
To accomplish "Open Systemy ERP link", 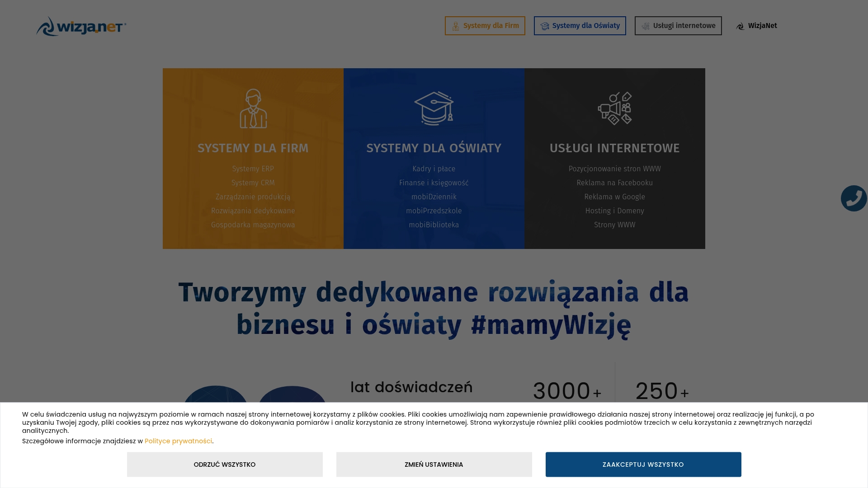I will (253, 169).
